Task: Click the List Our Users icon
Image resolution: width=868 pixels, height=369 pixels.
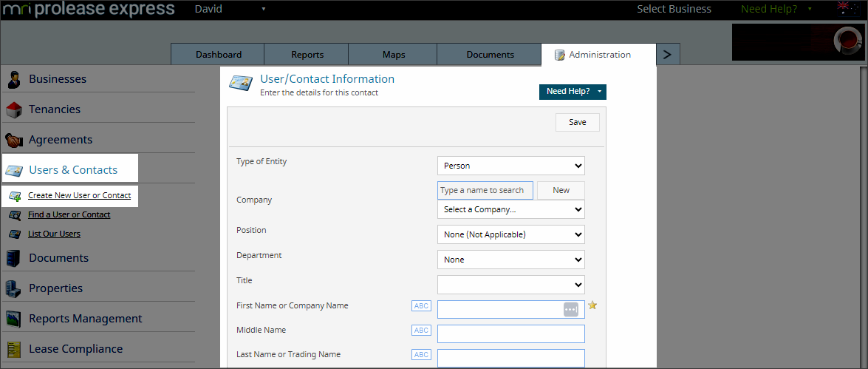Action: tap(15, 234)
